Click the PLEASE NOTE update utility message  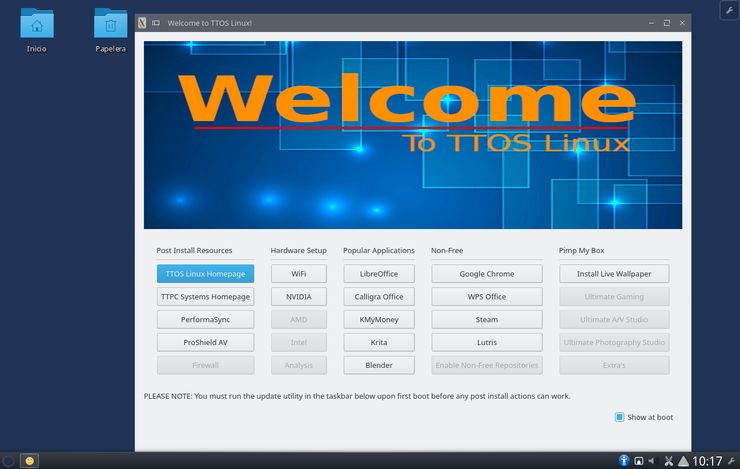(357, 396)
